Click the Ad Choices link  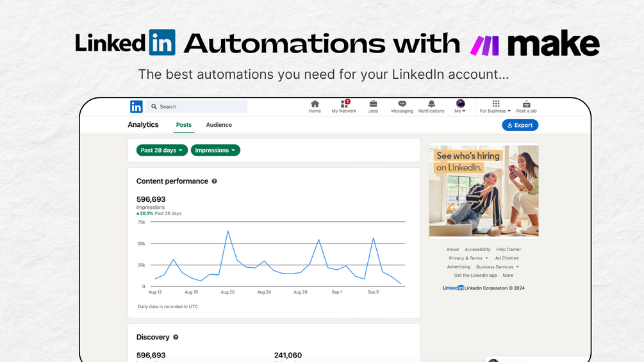tap(507, 258)
